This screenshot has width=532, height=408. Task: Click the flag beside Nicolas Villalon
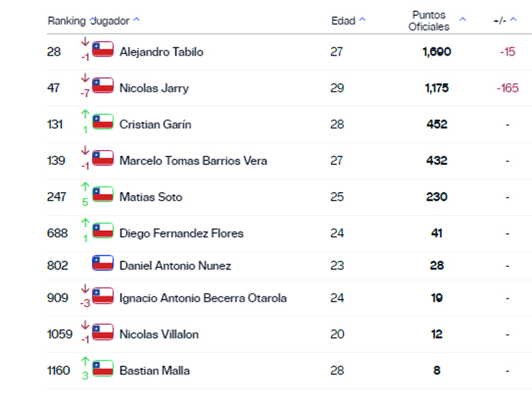coord(103,332)
